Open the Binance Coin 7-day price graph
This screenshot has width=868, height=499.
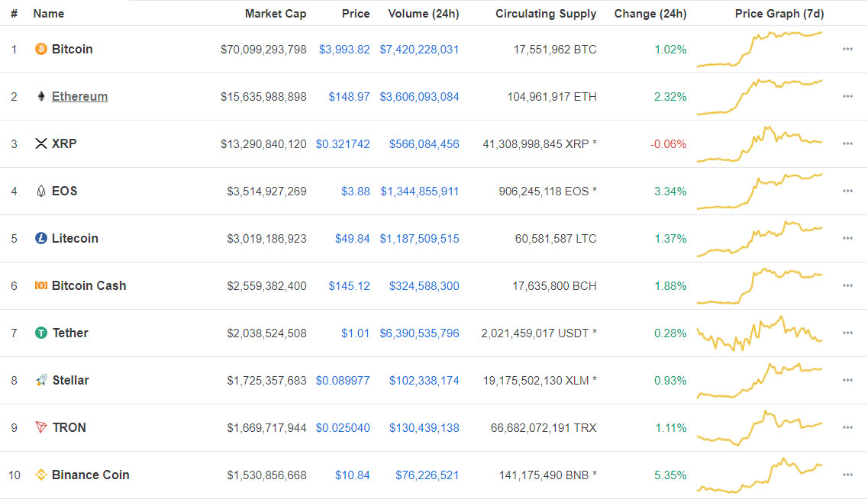pos(760,475)
